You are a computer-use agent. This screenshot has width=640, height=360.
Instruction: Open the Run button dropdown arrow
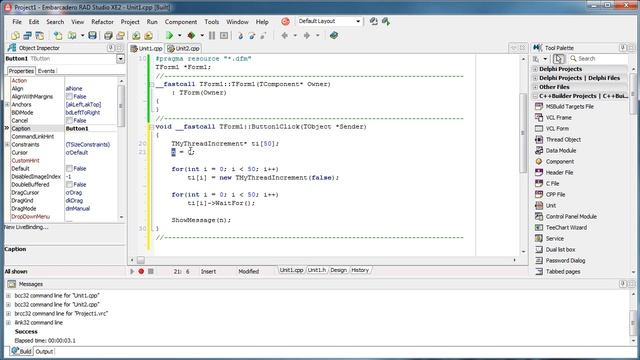coord(180,36)
